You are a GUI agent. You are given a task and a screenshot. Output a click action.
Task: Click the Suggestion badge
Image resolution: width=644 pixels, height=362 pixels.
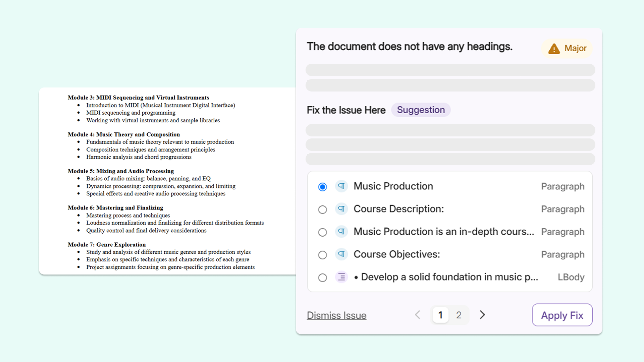[x=421, y=110]
